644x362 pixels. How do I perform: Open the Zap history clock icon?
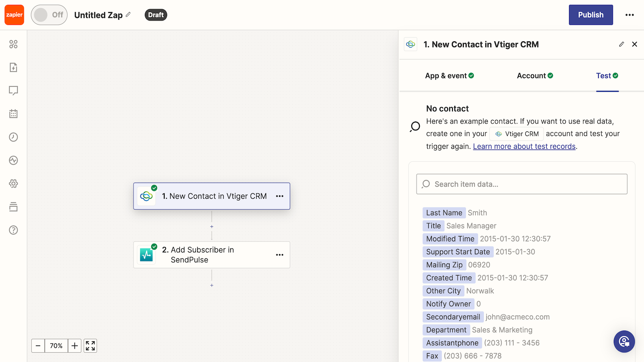(13, 137)
